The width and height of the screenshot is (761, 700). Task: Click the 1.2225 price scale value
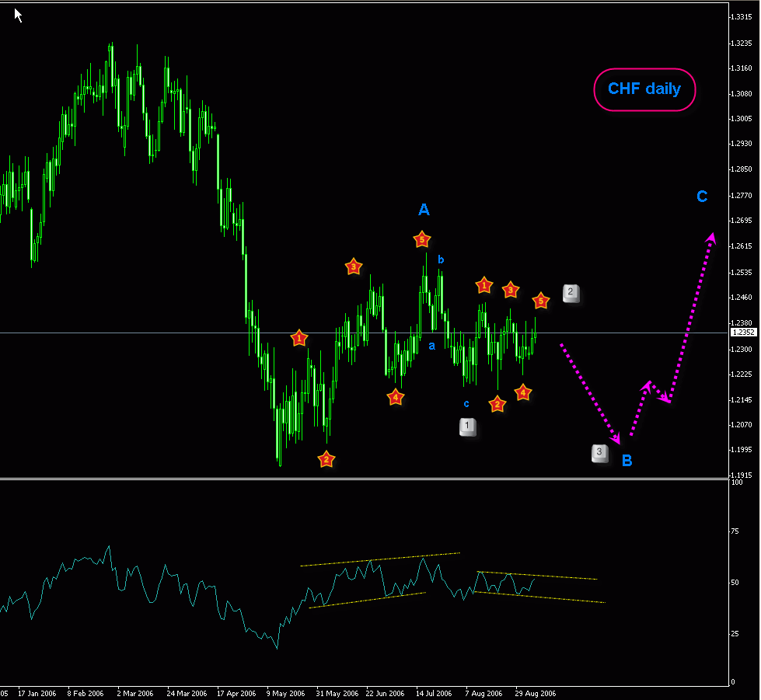click(x=742, y=374)
